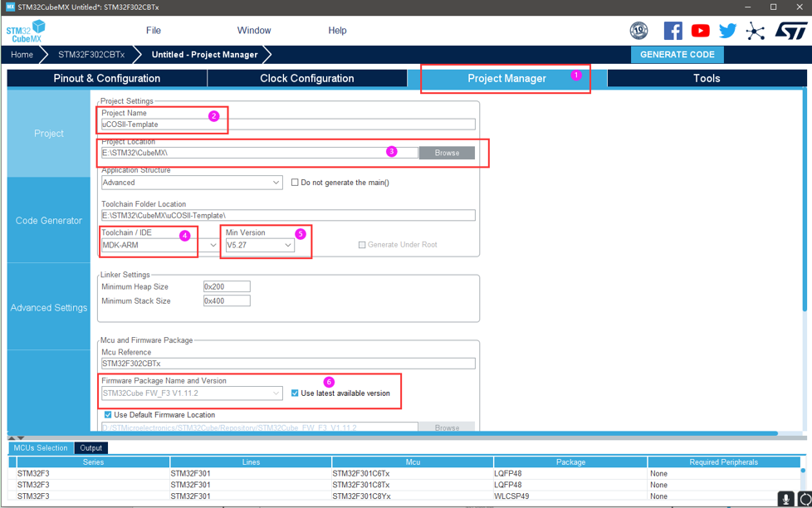Click 'Untitled - Project Manager' breadcrumb
The image size is (812, 508).
tap(204, 55)
